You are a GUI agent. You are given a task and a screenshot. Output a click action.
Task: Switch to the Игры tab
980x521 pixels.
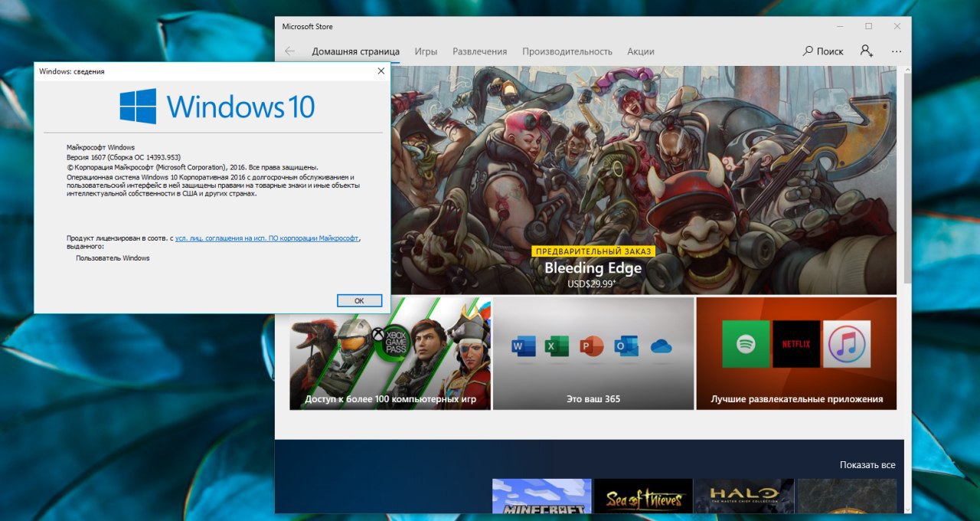click(426, 51)
